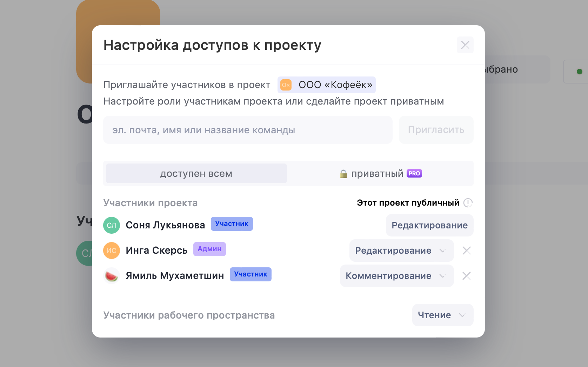Click the email or team name input field
Viewport: 588px width, 367px height.
[x=247, y=130]
